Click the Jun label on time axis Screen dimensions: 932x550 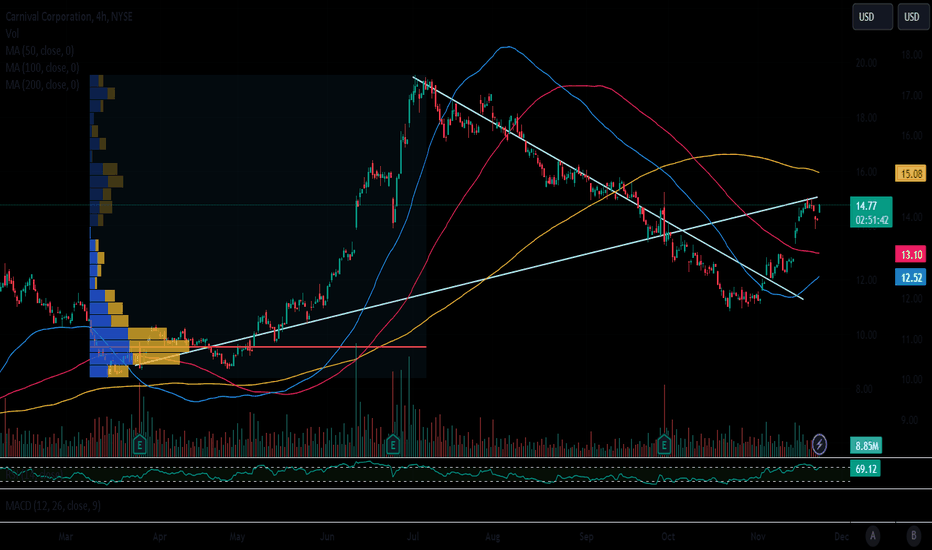point(327,536)
